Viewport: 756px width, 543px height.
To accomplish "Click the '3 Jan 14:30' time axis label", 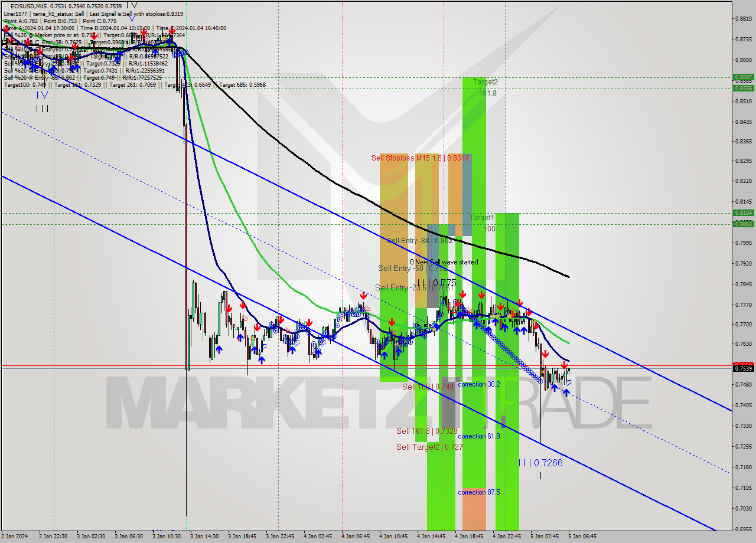I will click(204, 537).
